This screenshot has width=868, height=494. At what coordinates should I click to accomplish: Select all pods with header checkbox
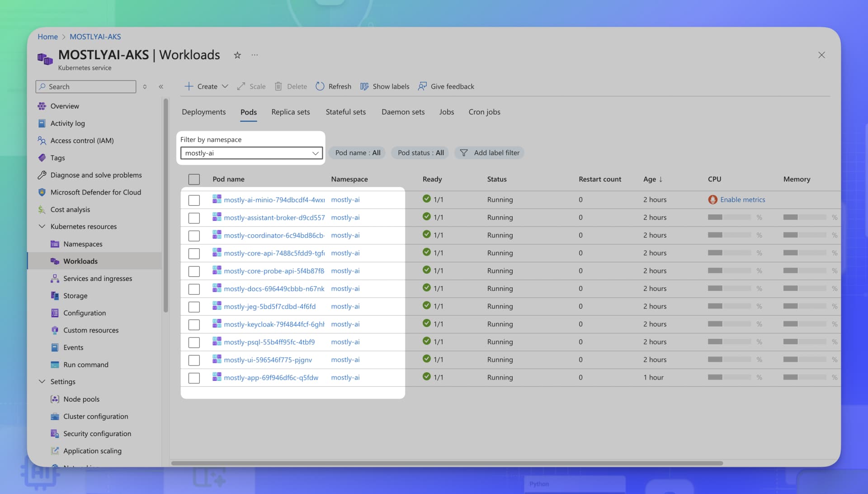click(x=194, y=179)
